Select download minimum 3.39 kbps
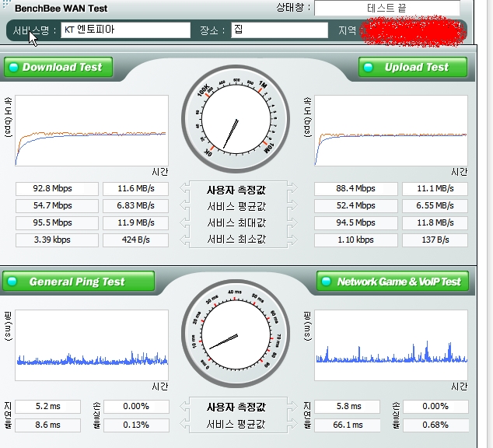The image size is (493, 448). coord(57,240)
